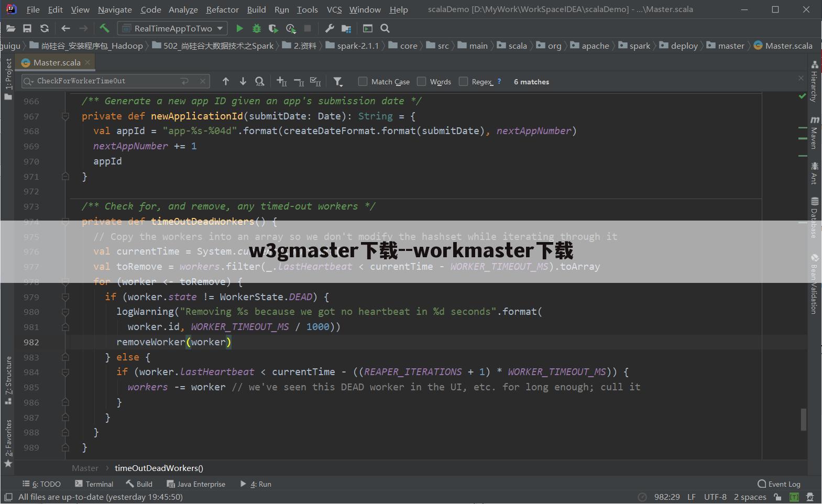Image resolution: width=822 pixels, height=504 pixels.
Task: Open the Maven side panel
Action: coord(814,133)
